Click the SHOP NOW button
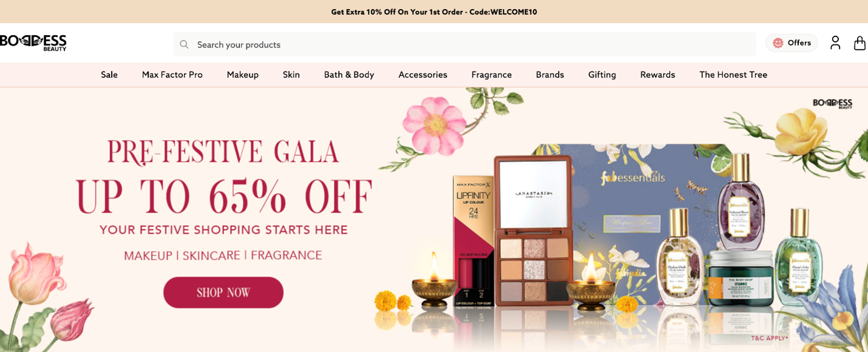 click(x=223, y=293)
